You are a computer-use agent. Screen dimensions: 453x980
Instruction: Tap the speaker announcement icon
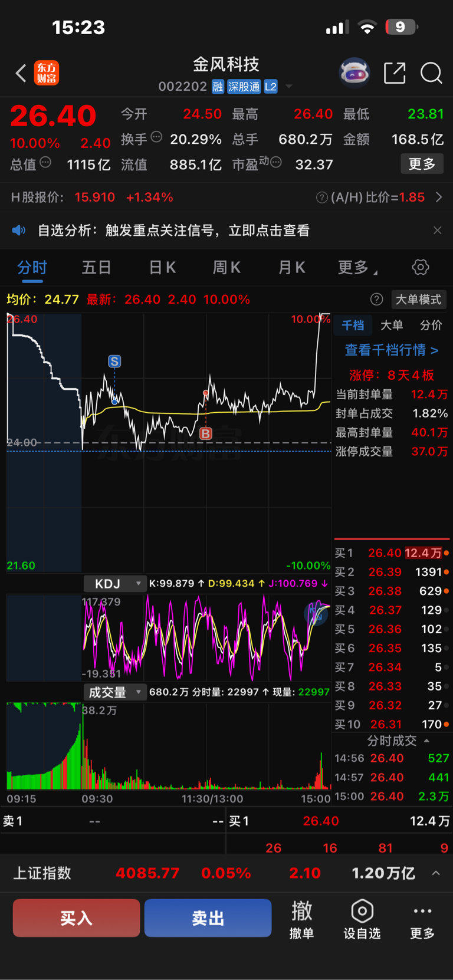click(x=19, y=230)
